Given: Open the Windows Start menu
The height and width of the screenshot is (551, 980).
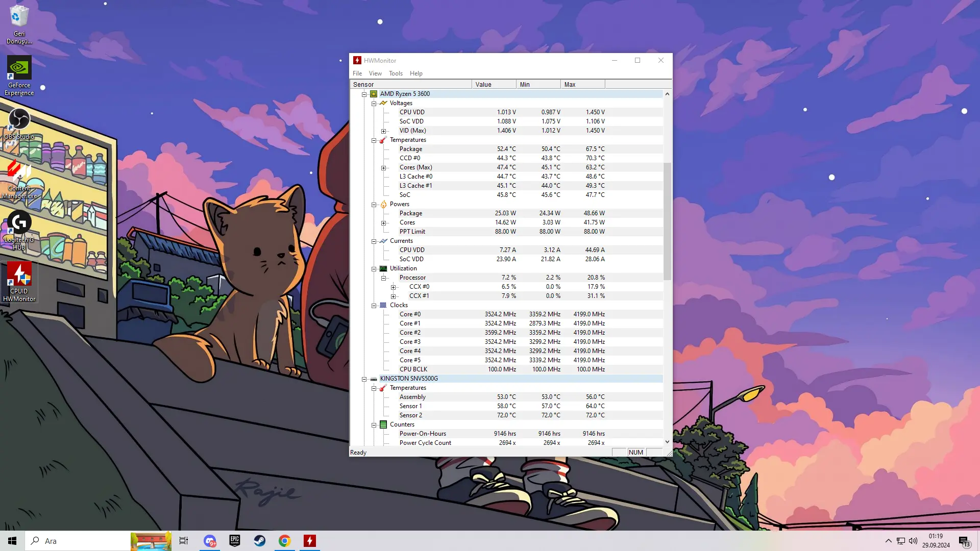Looking at the screenshot, I should point(12,541).
